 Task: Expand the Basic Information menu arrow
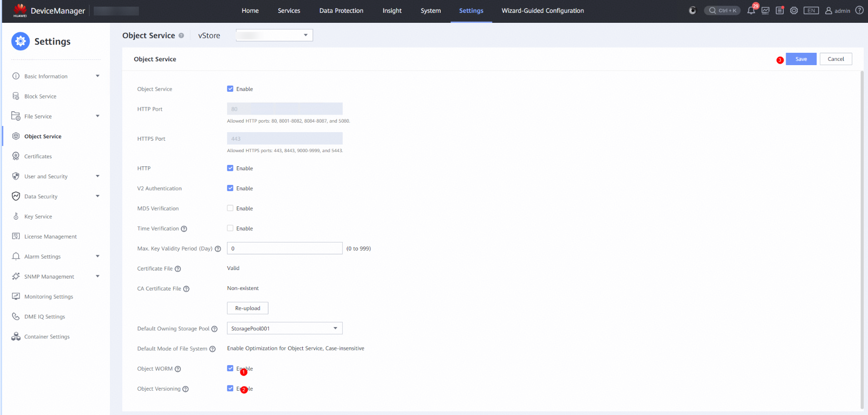coord(98,76)
